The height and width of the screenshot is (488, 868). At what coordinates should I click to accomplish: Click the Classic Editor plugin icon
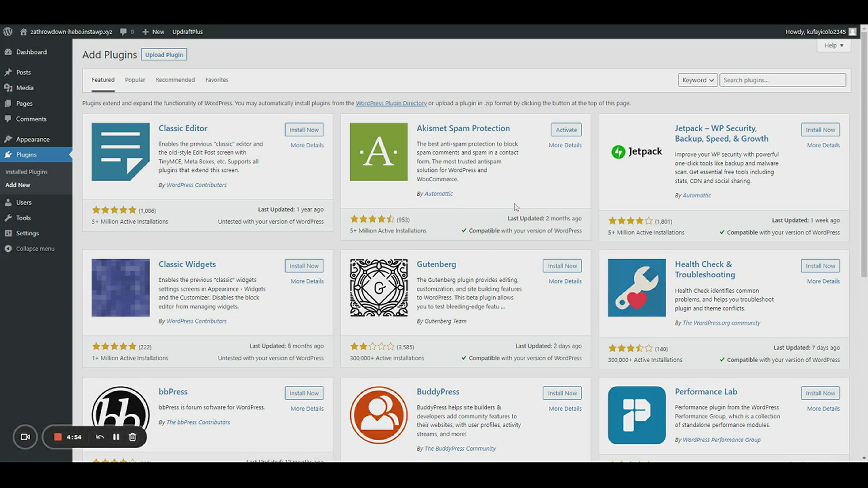click(120, 152)
